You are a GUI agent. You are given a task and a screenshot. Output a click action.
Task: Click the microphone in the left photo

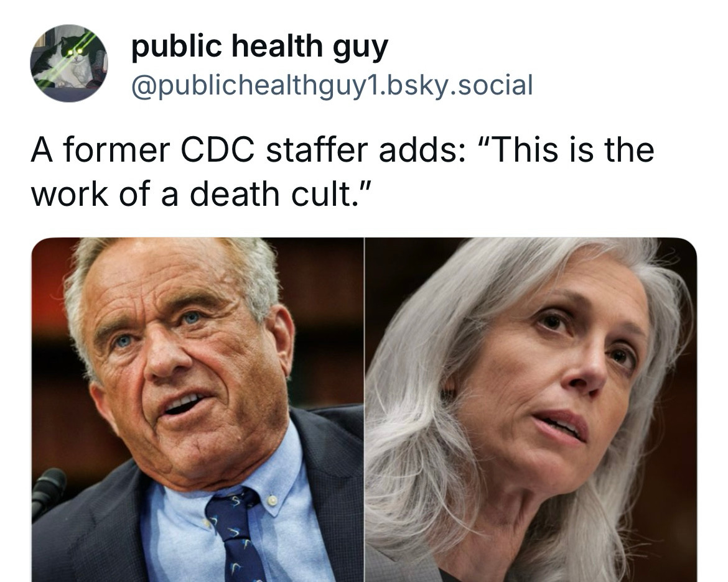48,492
